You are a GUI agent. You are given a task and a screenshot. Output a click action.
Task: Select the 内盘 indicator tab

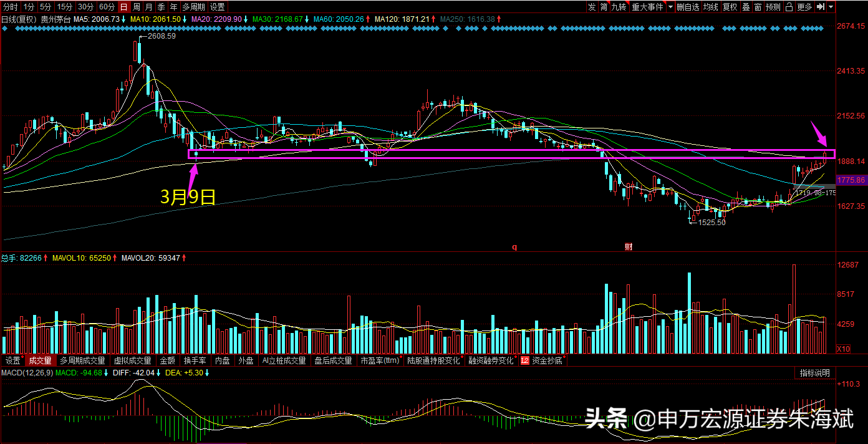pos(223,360)
